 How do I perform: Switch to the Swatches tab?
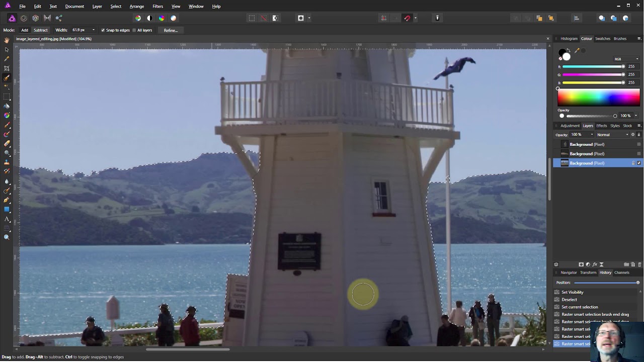(x=603, y=39)
